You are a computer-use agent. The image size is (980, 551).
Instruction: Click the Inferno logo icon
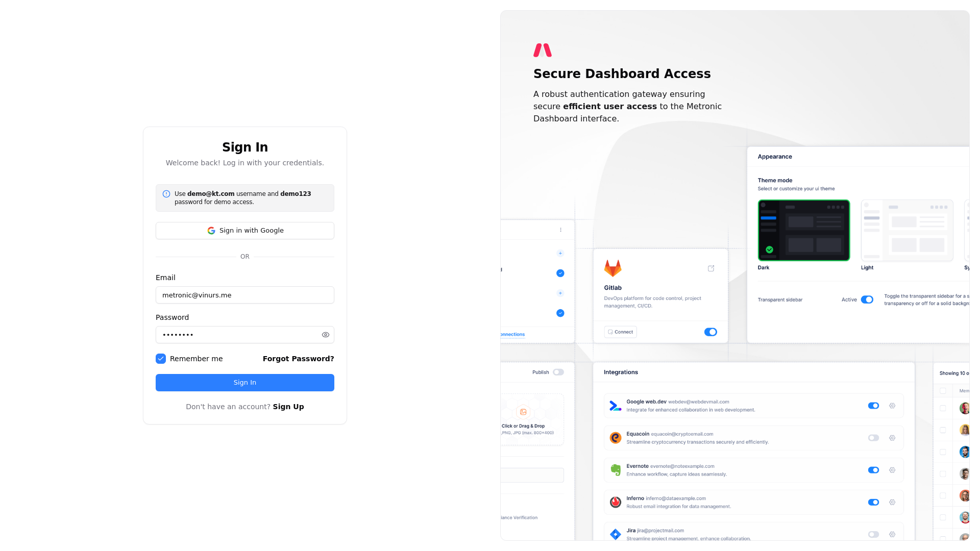616,502
